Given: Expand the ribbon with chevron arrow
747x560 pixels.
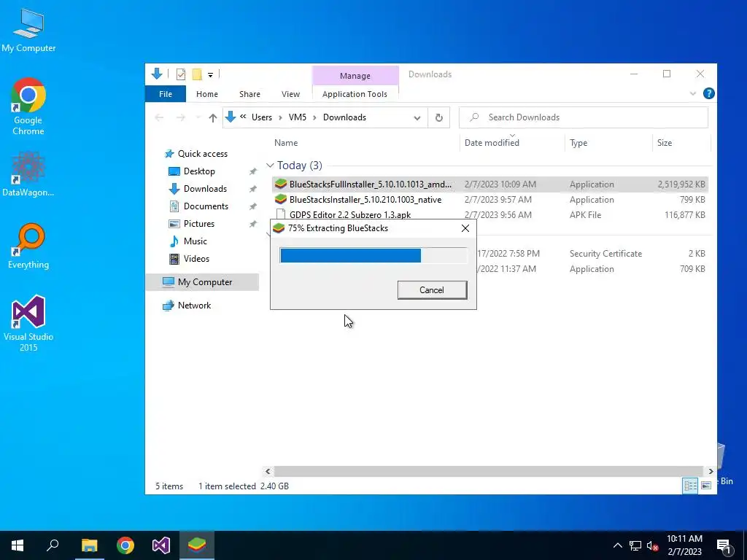Looking at the screenshot, I should click(693, 94).
